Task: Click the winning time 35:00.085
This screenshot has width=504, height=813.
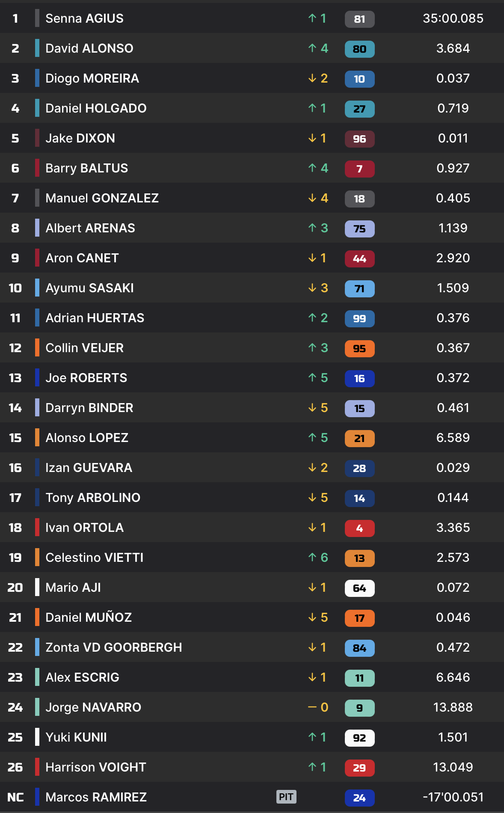Action: click(x=453, y=18)
